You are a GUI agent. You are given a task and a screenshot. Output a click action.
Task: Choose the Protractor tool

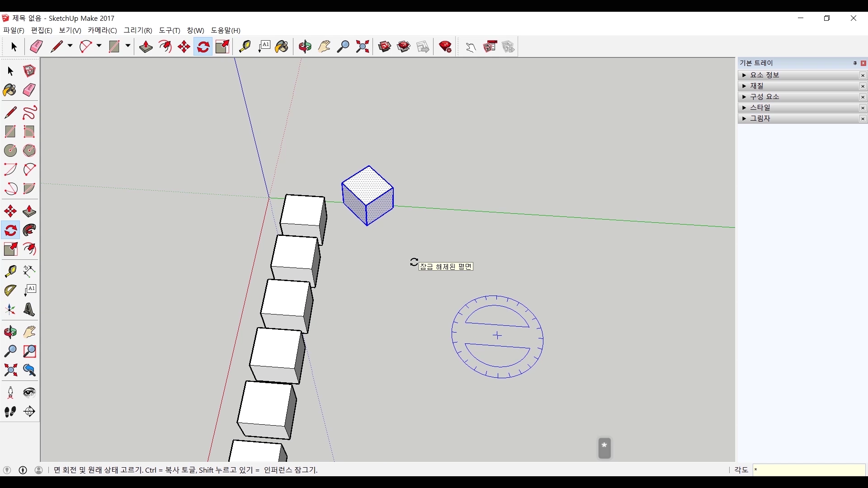[10, 291]
